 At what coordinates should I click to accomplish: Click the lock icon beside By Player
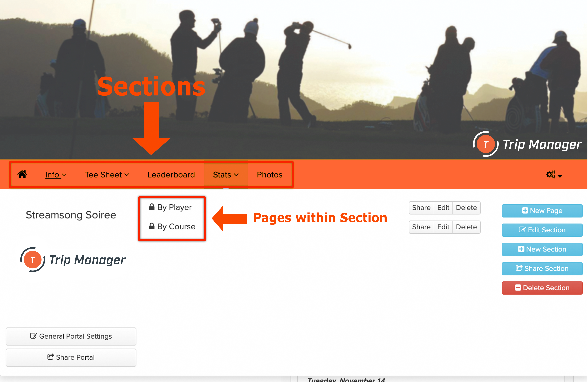[x=152, y=207]
